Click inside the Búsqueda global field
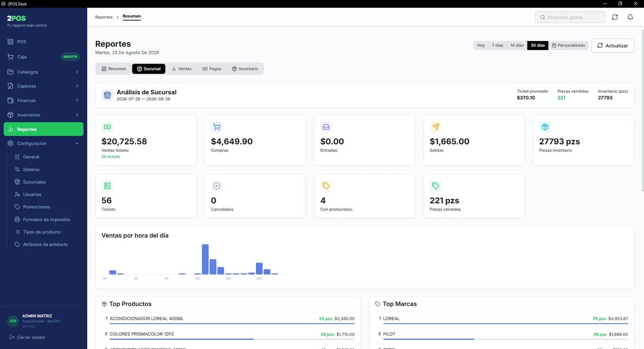The width and height of the screenshot is (644, 349). click(x=570, y=17)
